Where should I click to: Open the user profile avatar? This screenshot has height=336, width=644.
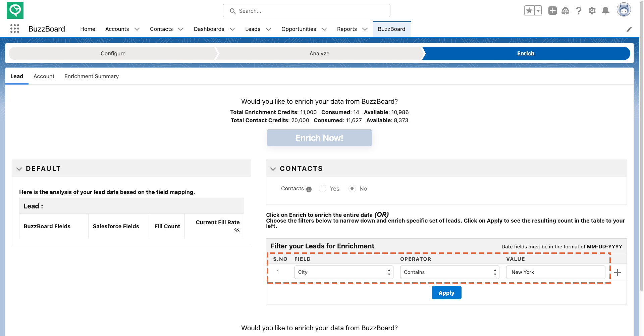(x=624, y=10)
